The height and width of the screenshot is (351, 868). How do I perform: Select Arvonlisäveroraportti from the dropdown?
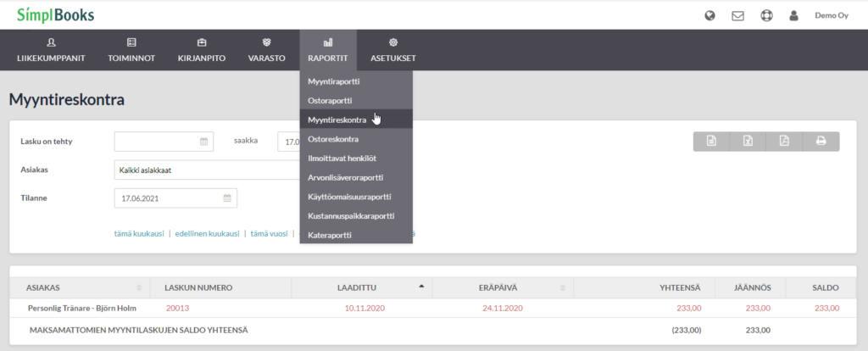coord(356,178)
